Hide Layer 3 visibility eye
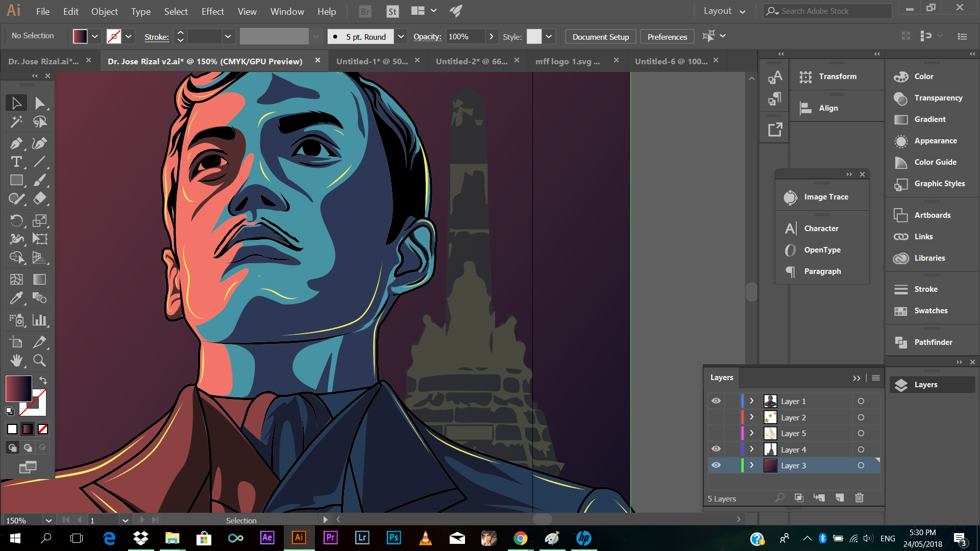Image resolution: width=980 pixels, height=551 pixels. [716, 465]
